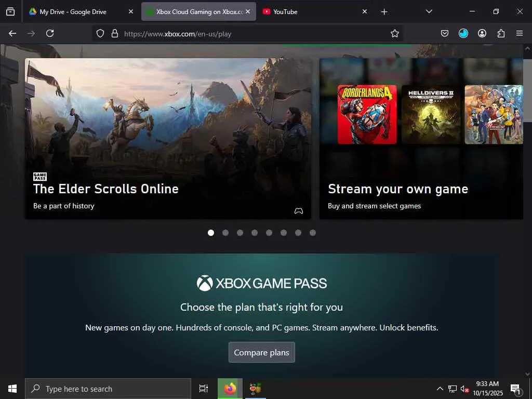The height and width of the screenshot is (399, 532).
Task: Select second carousel dot
Action: pyautogui.click(x=225, y=233)
